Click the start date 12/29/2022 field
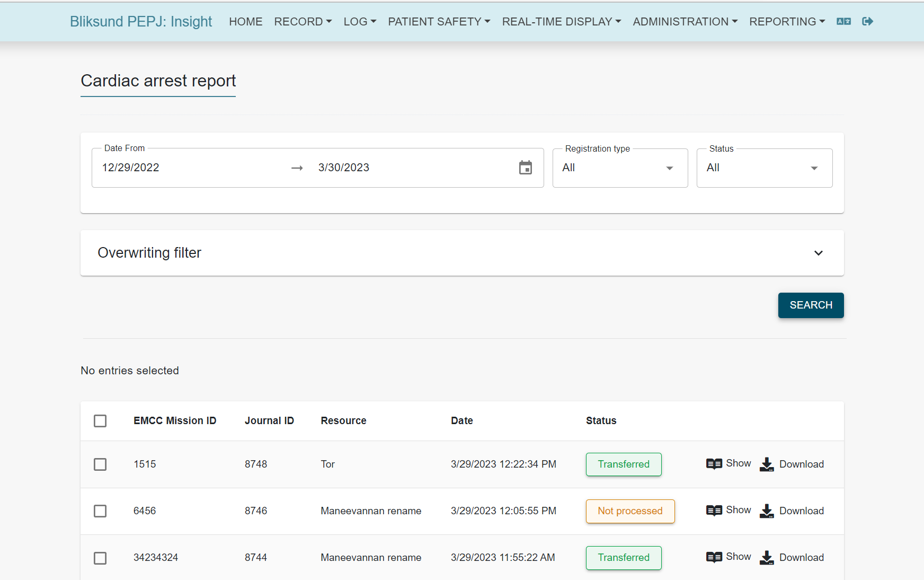Viewport: 924px width, 580px height. coord(131,168)
